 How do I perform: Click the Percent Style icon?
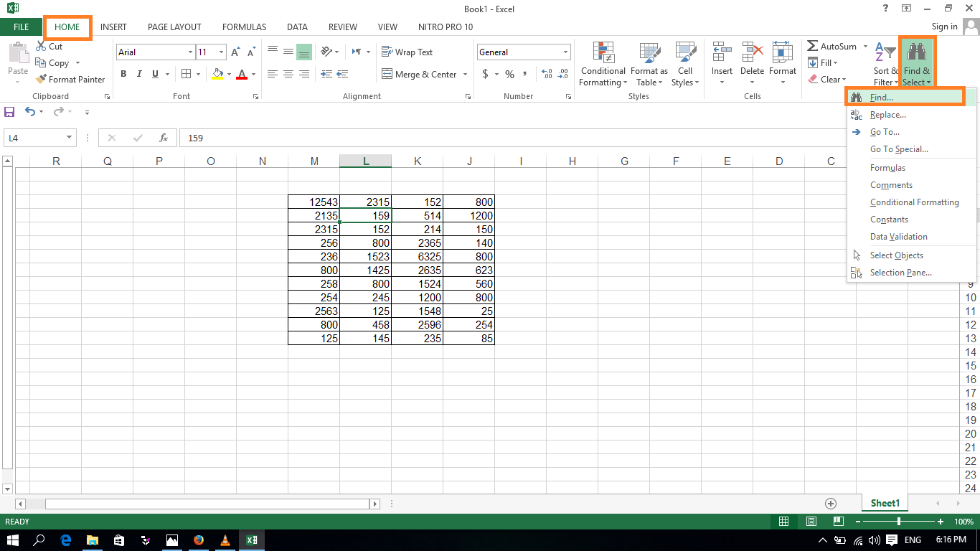coord(509,75)
